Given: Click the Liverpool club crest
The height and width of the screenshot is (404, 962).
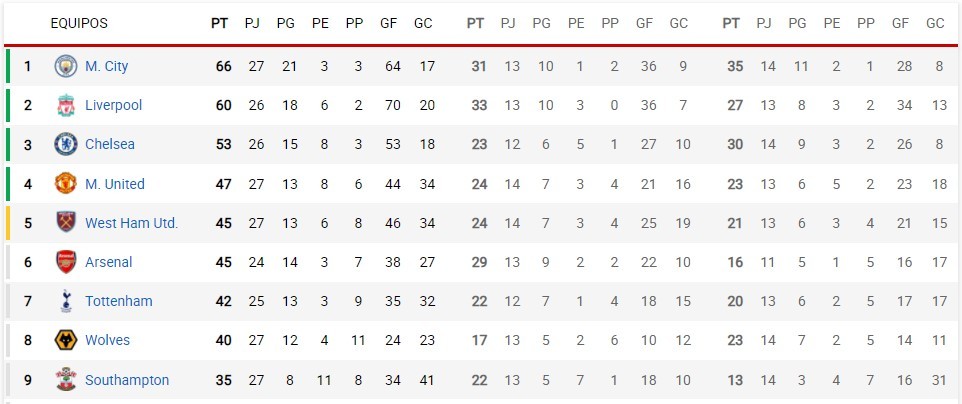Looking at the screenshot, I should pos(66,105).
